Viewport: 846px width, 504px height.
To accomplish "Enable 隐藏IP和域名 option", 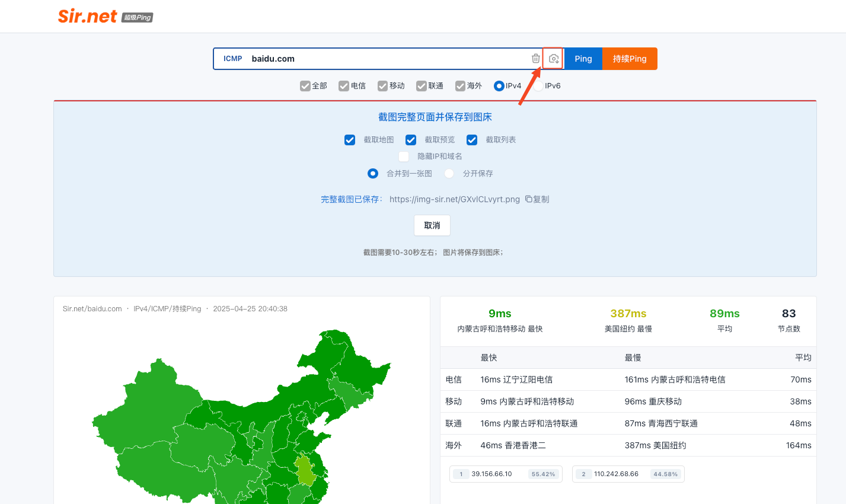I will click(404, 157).
